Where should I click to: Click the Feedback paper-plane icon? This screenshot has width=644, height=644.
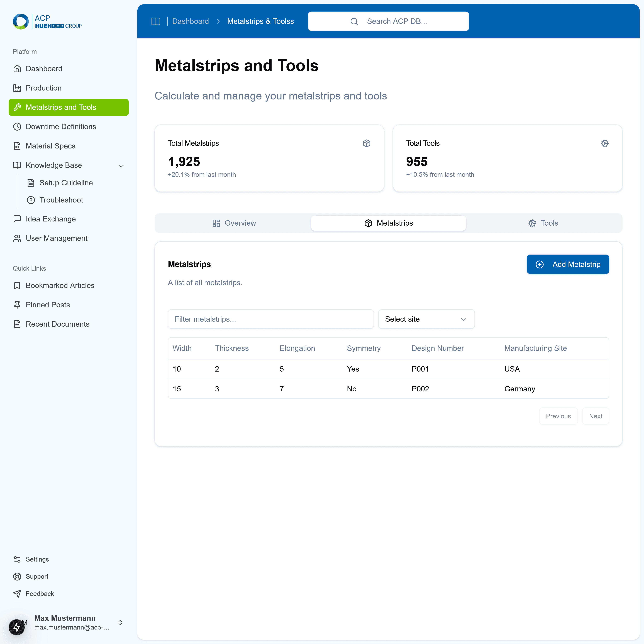17,594
